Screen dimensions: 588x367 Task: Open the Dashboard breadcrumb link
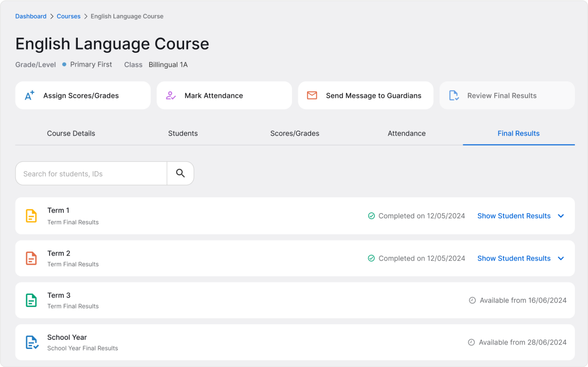click(31, 16)
